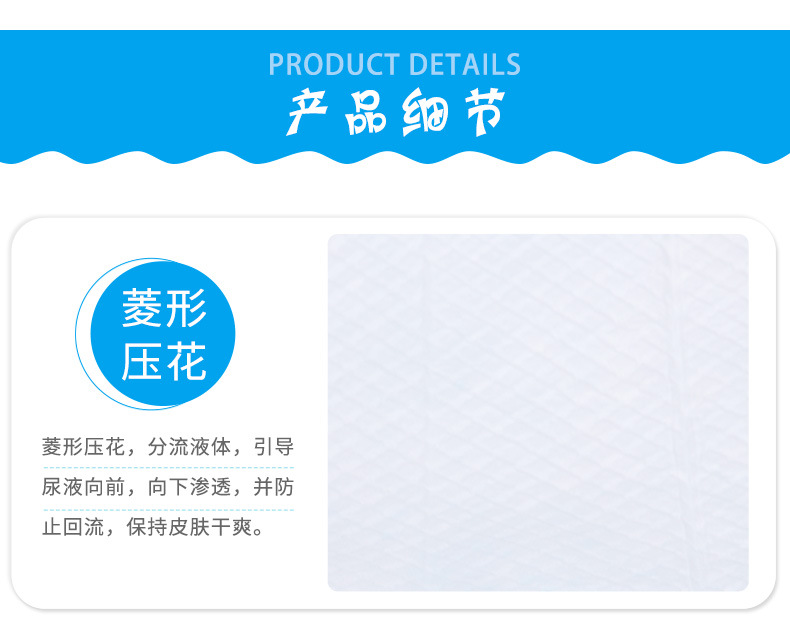The height and width of the screenshot is (627, 790).
Task: Click the character 品 in the title
Action: pyautogui.click(x=366, y=113)
